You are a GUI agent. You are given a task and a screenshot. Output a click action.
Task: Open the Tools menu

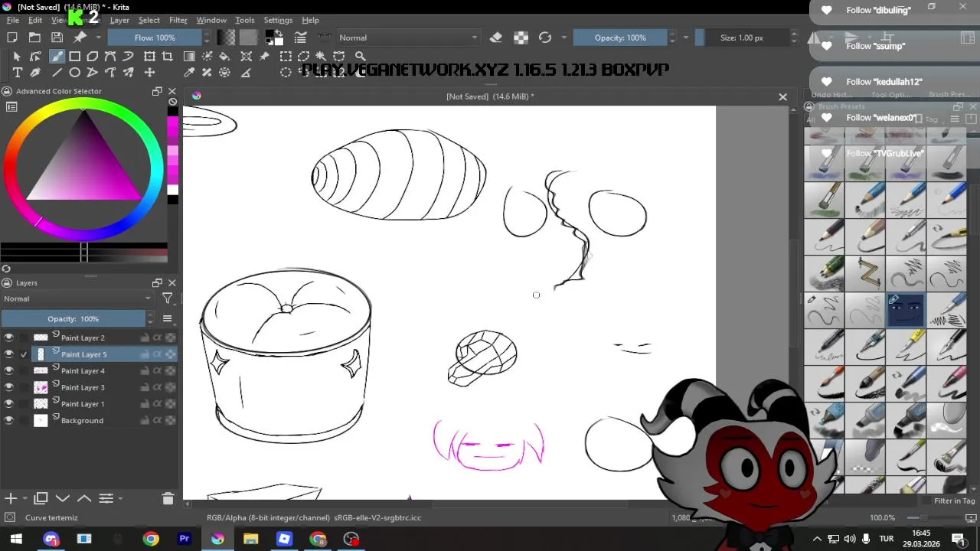pyautogui.click(x=245, y=21)
